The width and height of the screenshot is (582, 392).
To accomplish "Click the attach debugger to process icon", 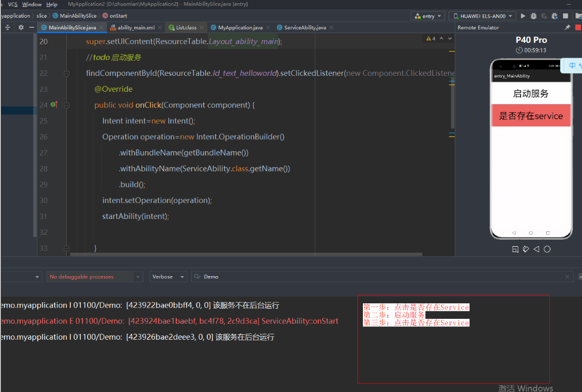I will (x=555, y=16).
